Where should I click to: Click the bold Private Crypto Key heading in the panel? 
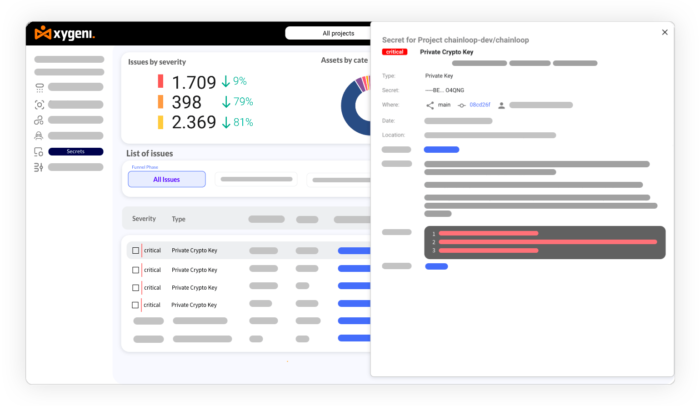pyautogui.click(x=446, y=52)
